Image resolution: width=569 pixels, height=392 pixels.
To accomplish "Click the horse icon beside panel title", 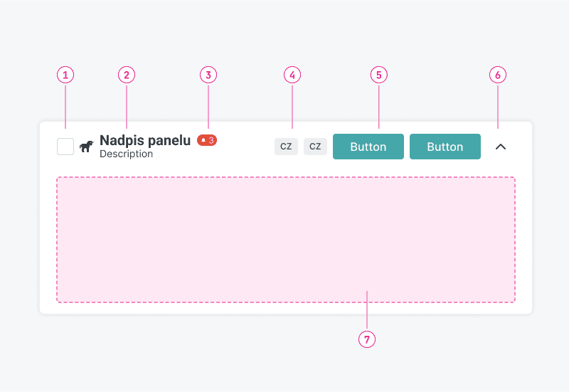I will 86,147.
